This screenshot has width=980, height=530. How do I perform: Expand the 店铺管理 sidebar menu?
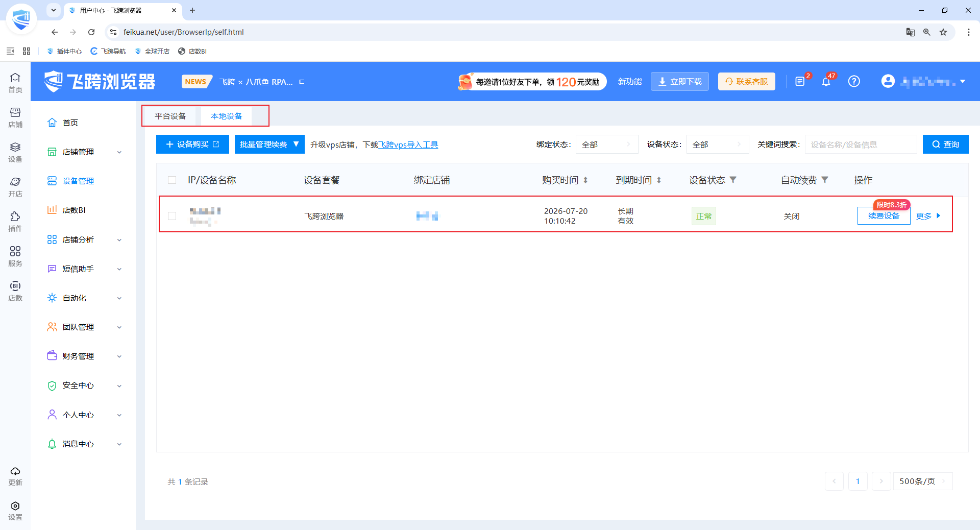(x=85, y=152)
